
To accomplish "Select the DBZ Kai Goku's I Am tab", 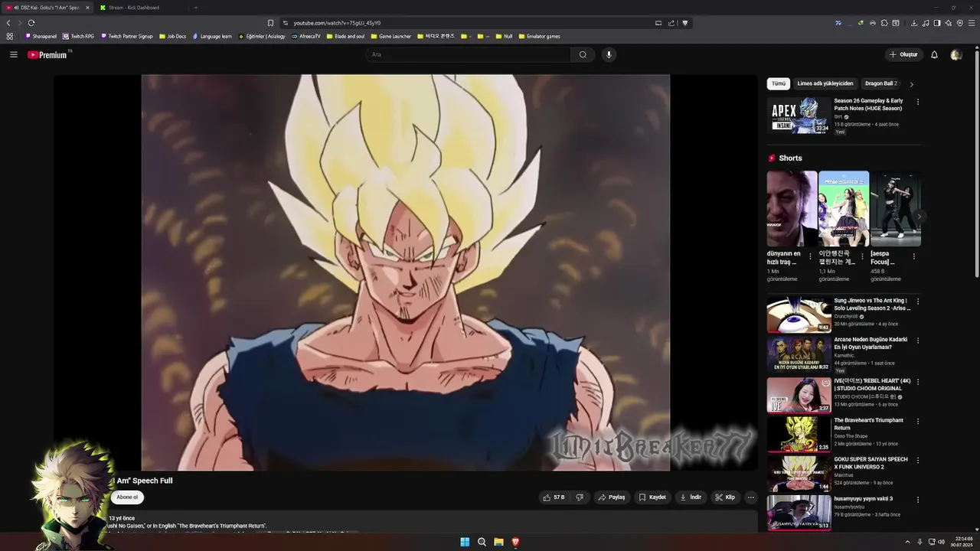I will tap(47, 8).
